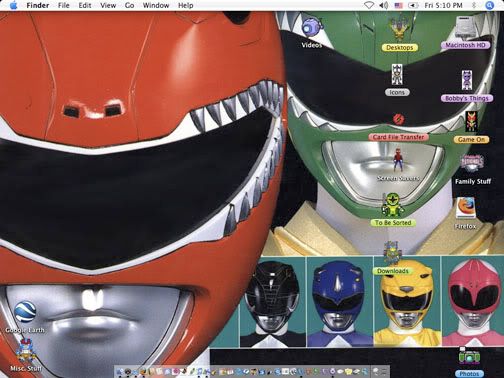The height and width of the screenshot is (378, 504).
Task: Open the Window menu
Action: click(156, 5)
